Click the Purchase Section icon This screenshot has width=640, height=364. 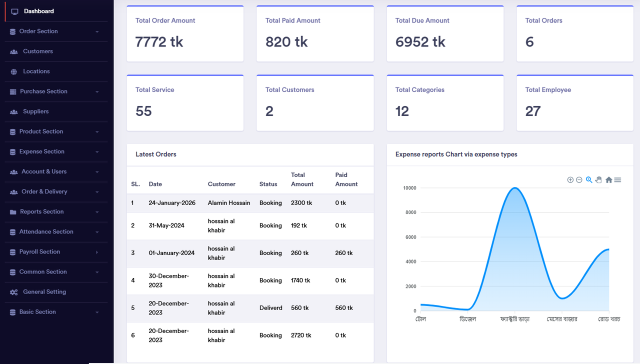tap(13, 91)
